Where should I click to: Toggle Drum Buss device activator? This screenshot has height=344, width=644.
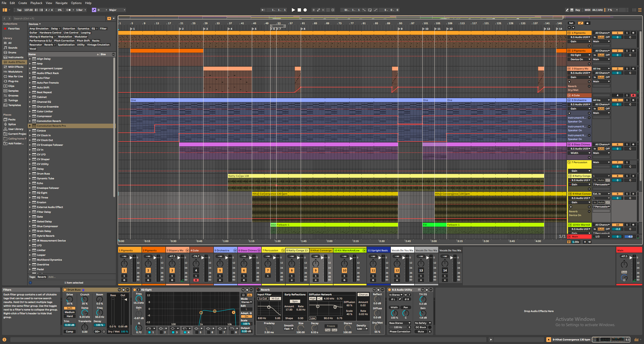[65, 290]
